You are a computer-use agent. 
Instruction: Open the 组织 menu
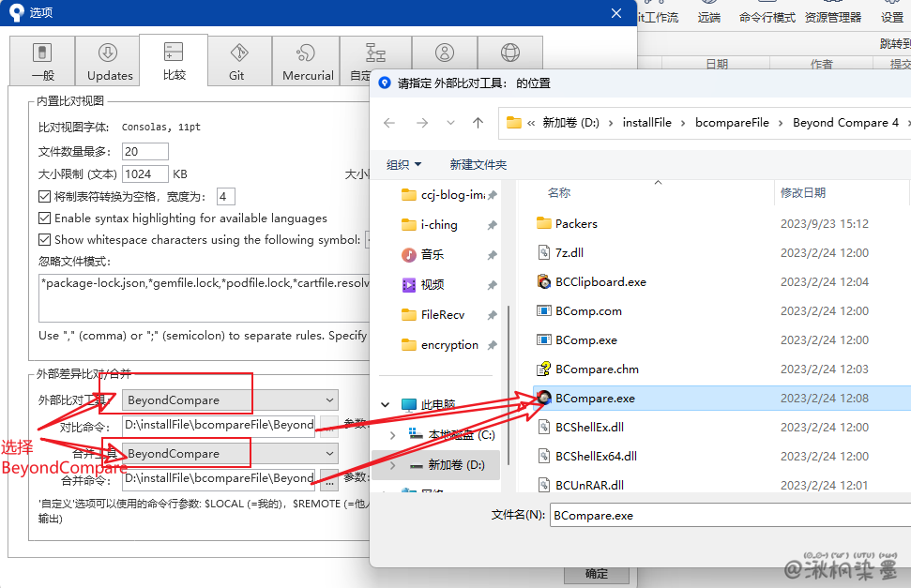403,165
